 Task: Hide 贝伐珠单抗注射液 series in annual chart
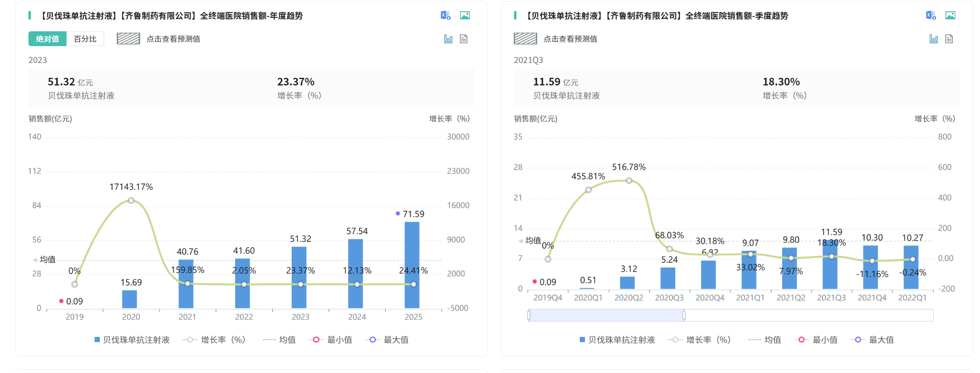coord(132,340)
